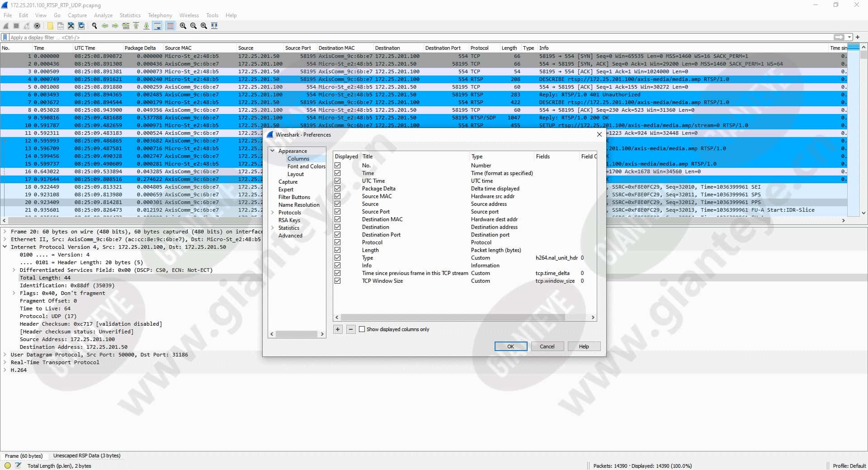The height and width of the screenshot is (470, 868).
Task: Expand the Ethernet II details row
Action: [x=5, y=239]
